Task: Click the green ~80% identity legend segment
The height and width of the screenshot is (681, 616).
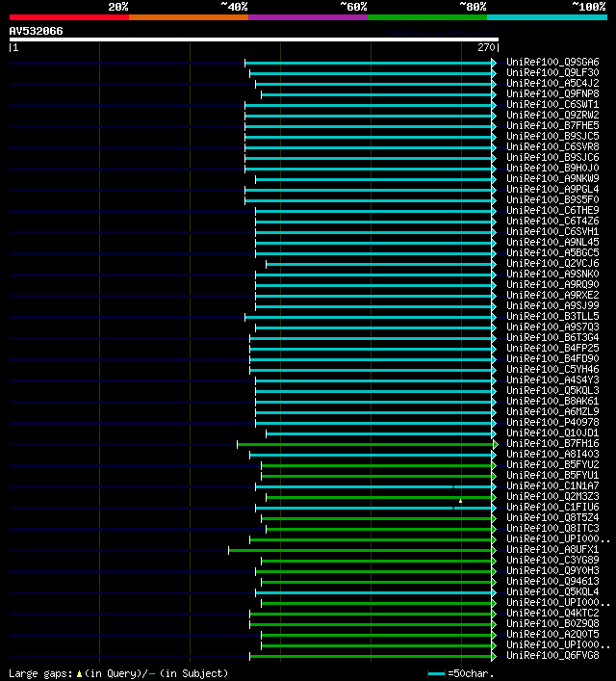Action: [x=427, y=17]
